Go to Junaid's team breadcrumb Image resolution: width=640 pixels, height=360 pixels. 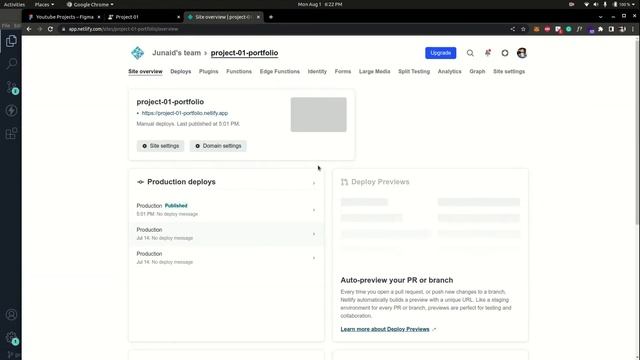176,53
